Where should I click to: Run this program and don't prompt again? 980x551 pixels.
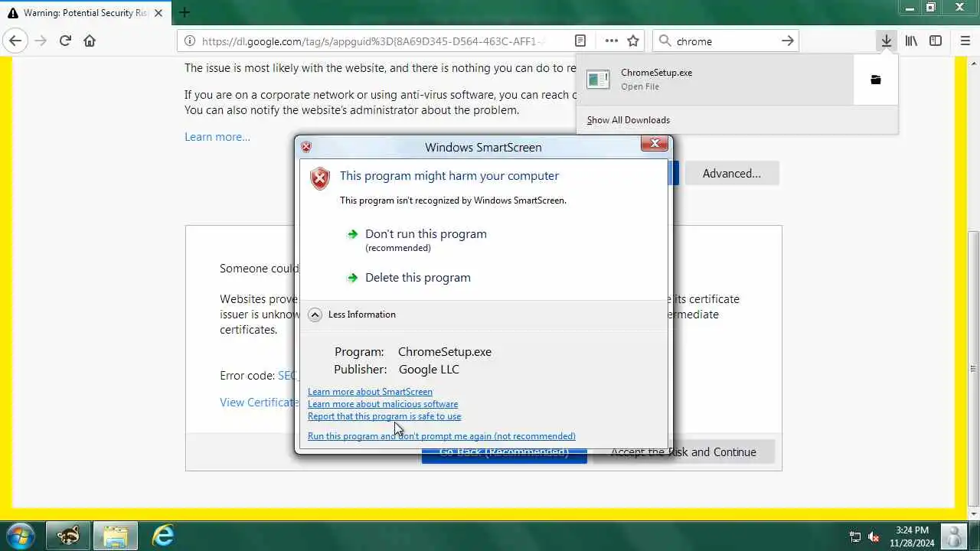click(442, 436)
